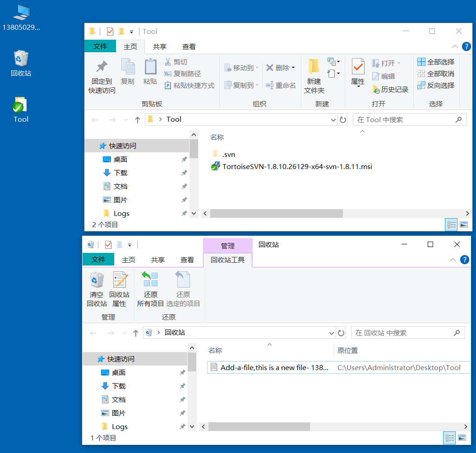This screenshot has width=476, height=453.
Task: Click 粘贴快捷方式 in the ribbon
Action: pyautogui.click(x=189, y=86)
